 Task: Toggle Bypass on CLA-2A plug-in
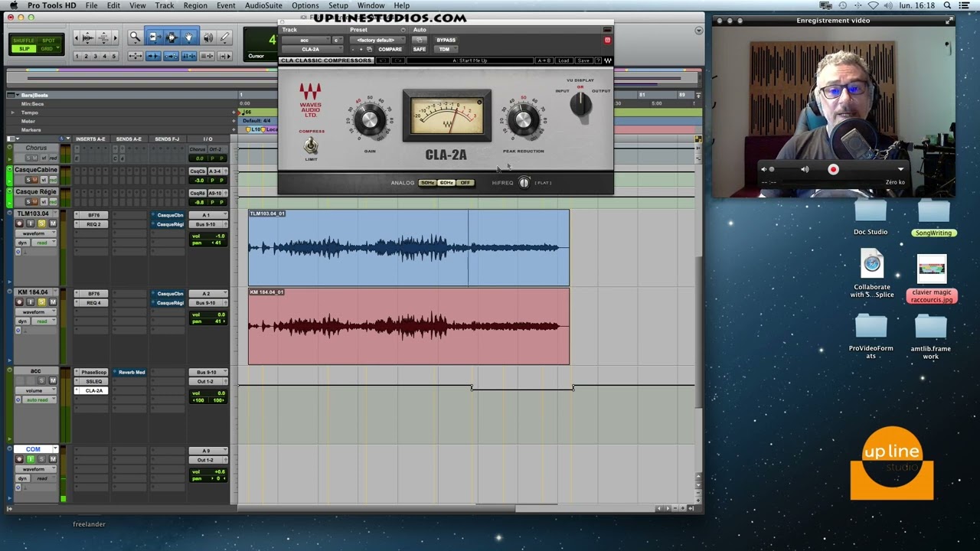click(x=446, y=40)
